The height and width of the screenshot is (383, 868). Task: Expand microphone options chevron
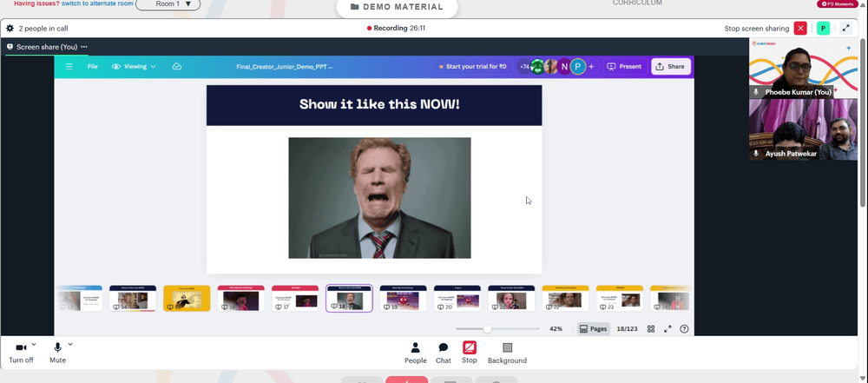70,344
